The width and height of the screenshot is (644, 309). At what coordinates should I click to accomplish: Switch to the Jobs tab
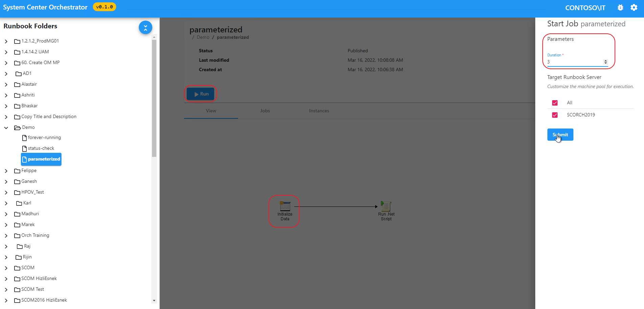[x=265, y=111]
